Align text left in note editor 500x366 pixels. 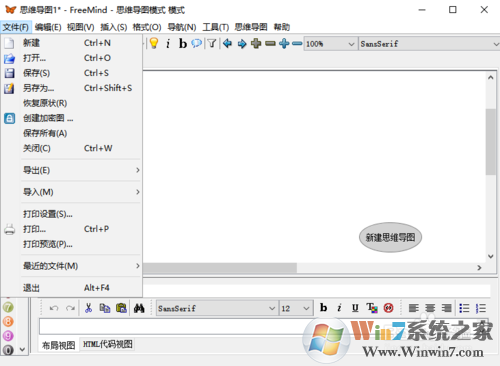pyautogui.click(x=414, y=308)
